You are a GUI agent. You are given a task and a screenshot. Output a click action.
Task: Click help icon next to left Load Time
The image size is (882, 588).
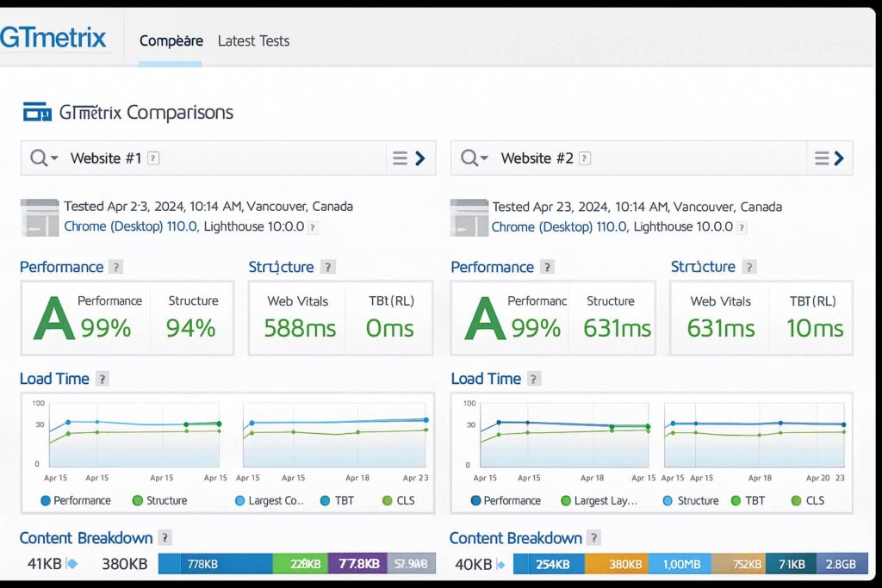(102, 379)
